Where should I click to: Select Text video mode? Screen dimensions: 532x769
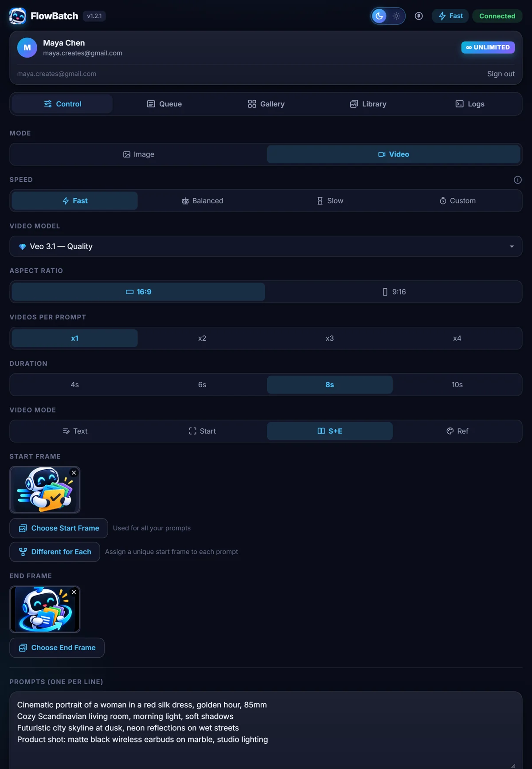[75, 431]
